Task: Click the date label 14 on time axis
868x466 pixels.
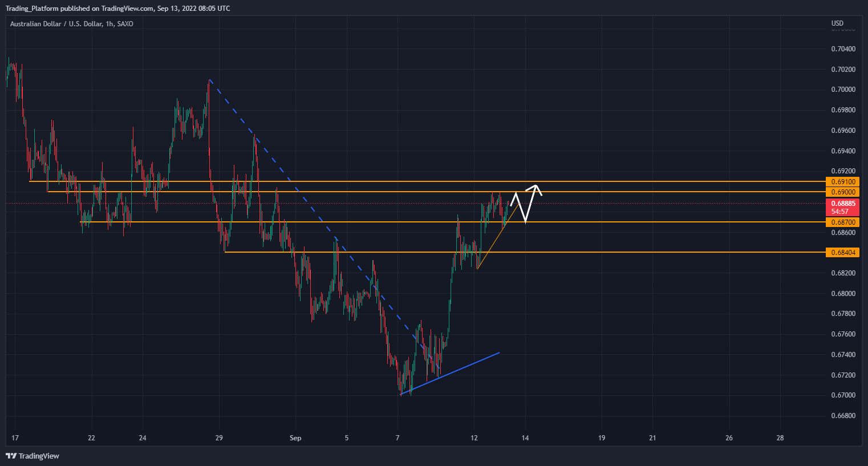Action: coord(525,438)
